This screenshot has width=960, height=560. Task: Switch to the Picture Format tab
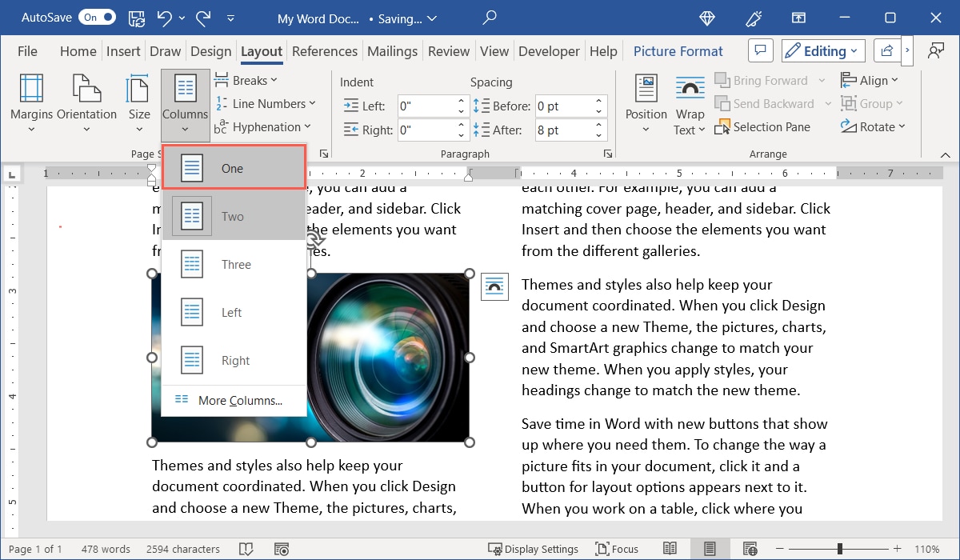click(x=678, y=50)
